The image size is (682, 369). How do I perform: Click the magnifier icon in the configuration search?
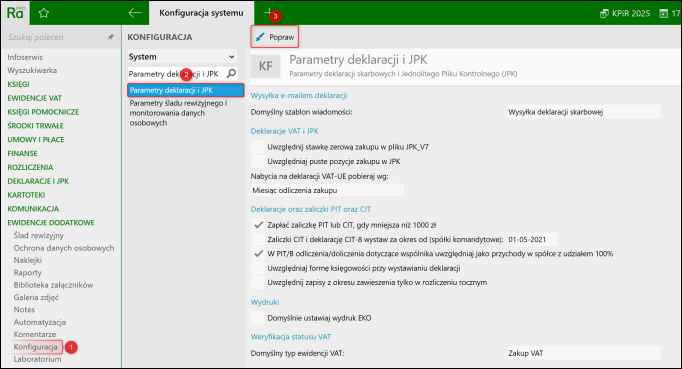(231, 74)
